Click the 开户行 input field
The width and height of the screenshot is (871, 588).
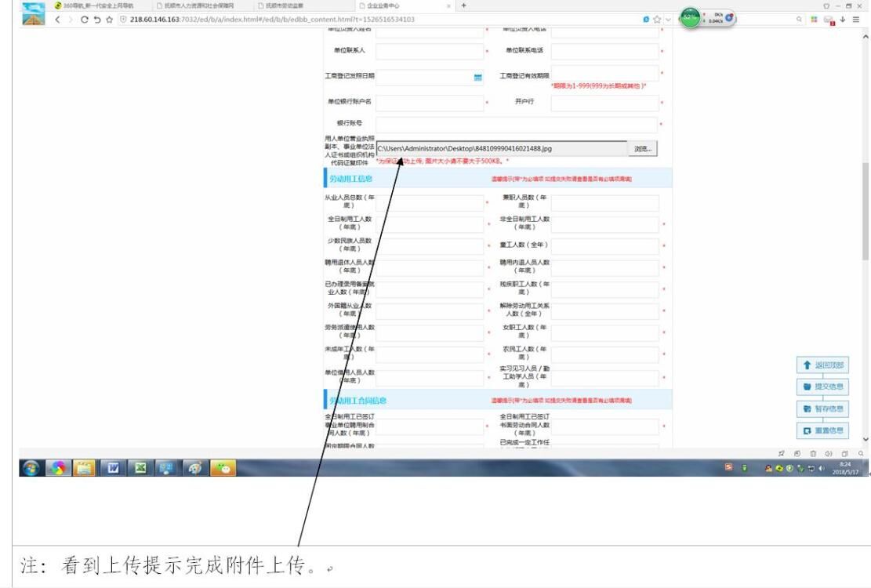tap(605, 103)
